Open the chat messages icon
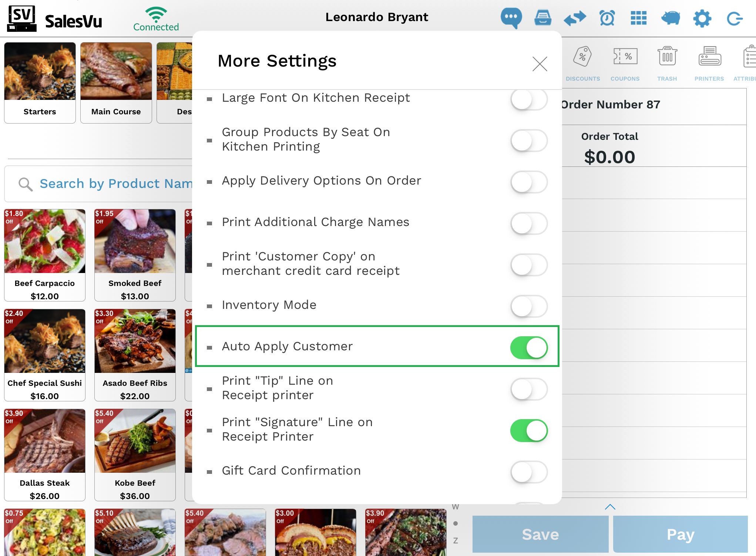The image size is (756, 556). (x=511, y=17)
